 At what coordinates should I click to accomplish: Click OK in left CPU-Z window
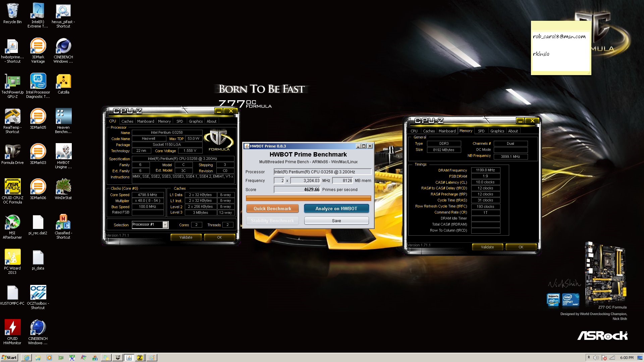(219, 237)
